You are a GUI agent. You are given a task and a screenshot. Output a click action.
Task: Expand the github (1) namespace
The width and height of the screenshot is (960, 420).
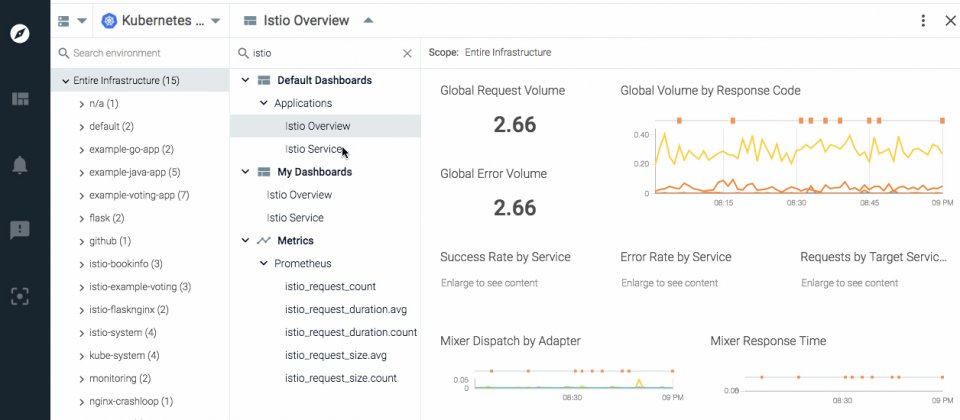[81, 242]
